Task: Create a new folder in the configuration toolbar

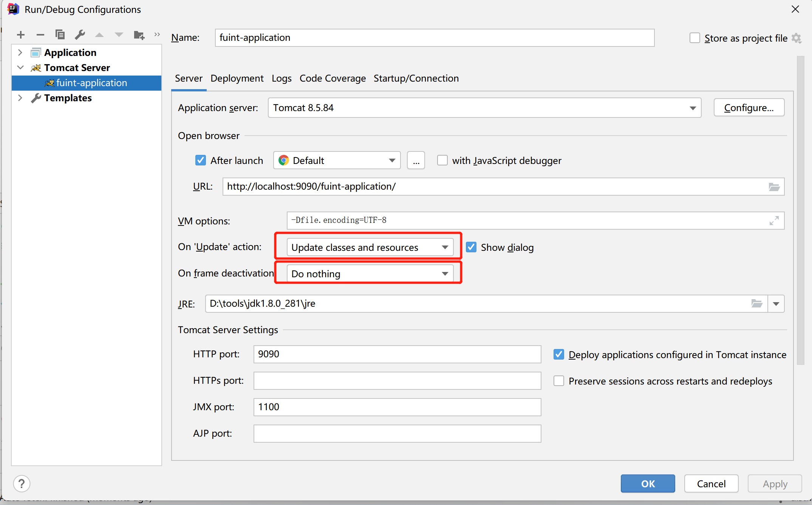Action: (139, 35)
